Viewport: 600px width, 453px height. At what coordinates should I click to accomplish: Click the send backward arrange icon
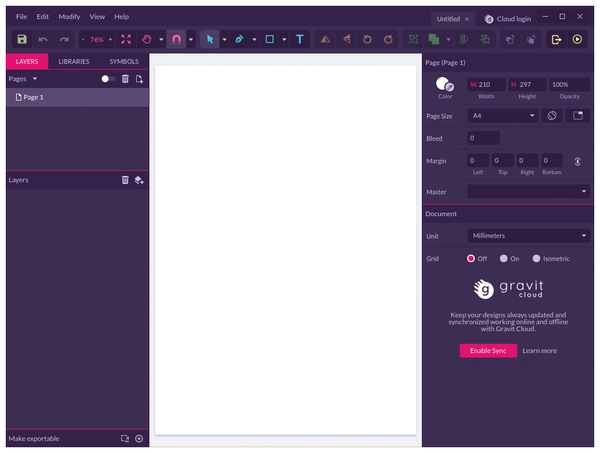[531, 39]
